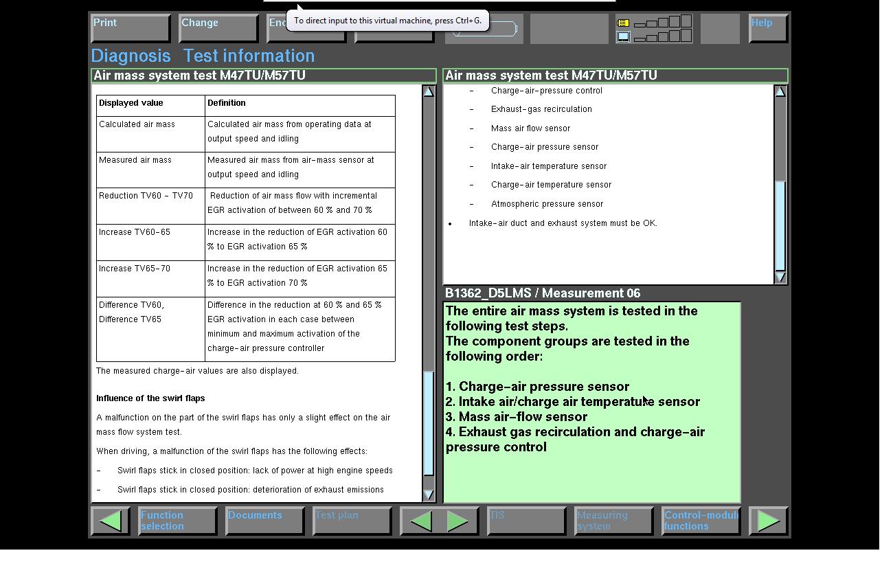The width and height of the screenshot is (882, 588).
Task: Click the far-right green forward arrow
Action: [769, 521]
